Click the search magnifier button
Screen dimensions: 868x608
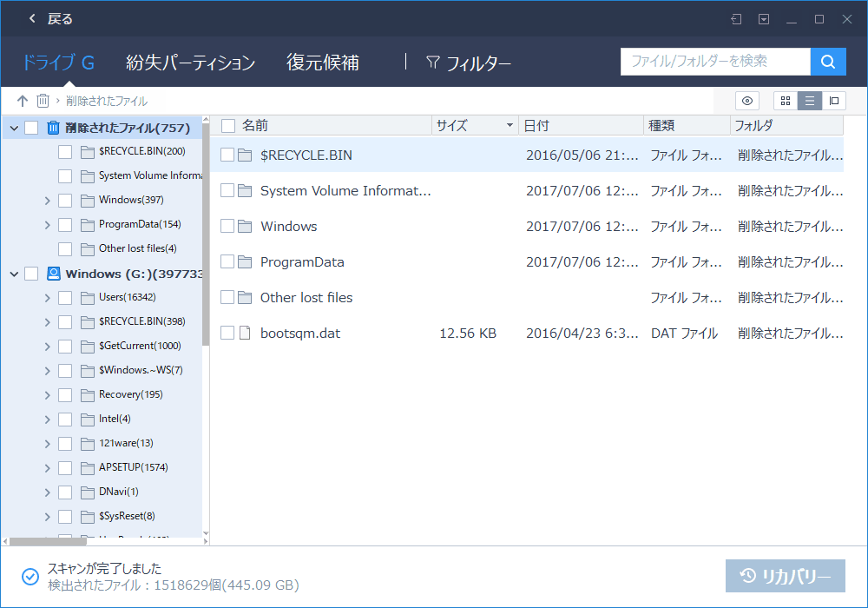828,62
